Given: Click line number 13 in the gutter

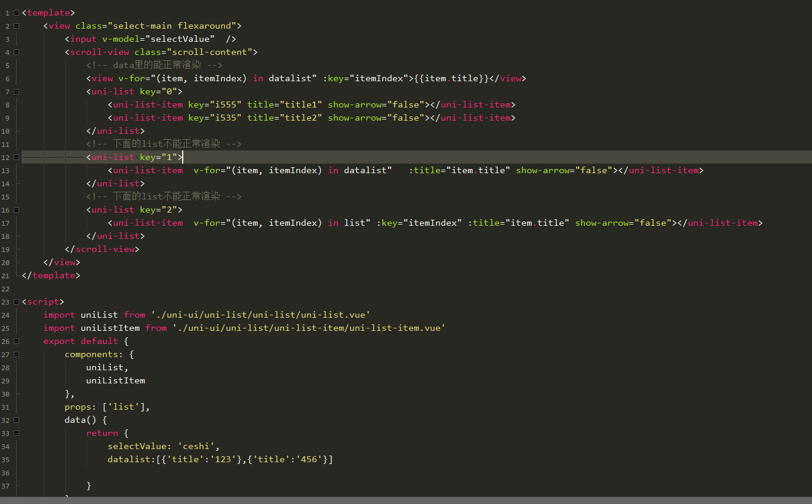Looking at the screenshot, I should [6, 170].
